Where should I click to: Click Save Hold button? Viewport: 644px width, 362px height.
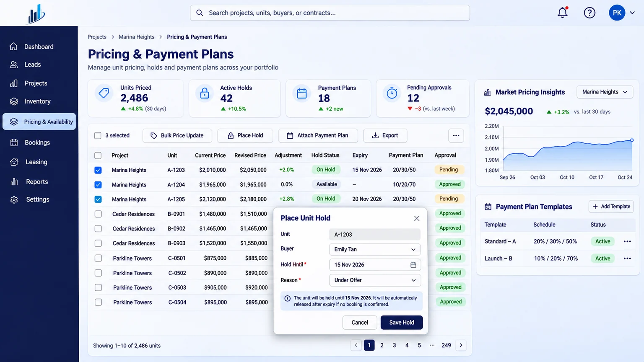pyautogui.click(x=402, y=322)
